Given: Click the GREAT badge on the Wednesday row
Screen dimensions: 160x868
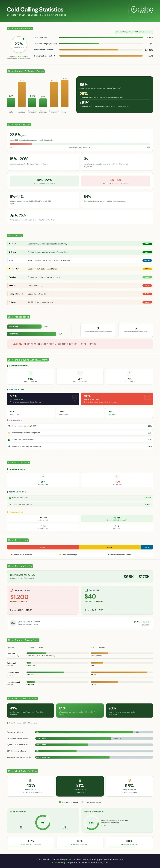Looking at the screenshot, I should [x=147, y=269].
